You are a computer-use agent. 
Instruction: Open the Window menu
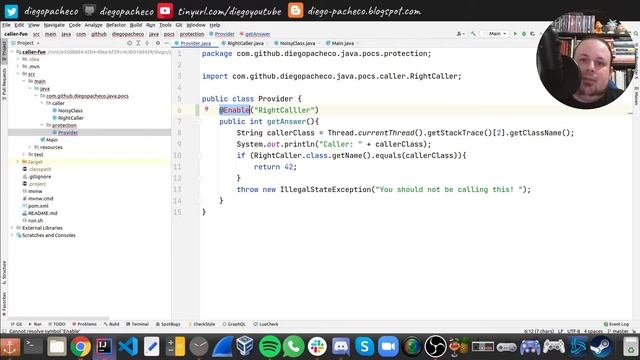point(196,25)
